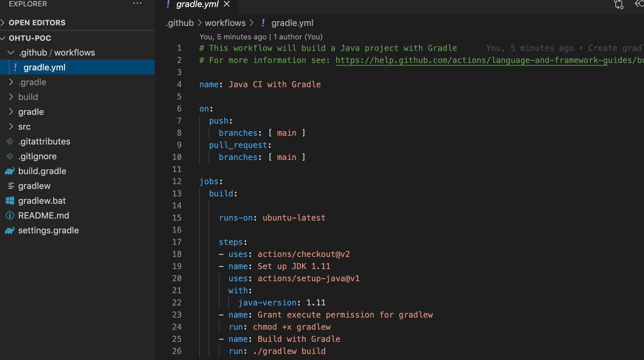Click the Windows icon beside gradlew.bat
This screenshot has height=360, width=644.
(10, 201)
